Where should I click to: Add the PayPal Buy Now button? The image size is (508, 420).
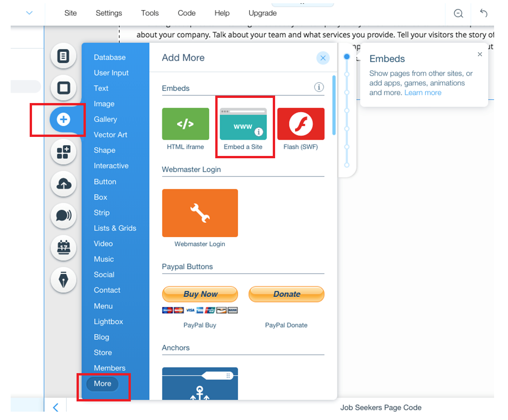pyautogui.click(x=200, y=294)
